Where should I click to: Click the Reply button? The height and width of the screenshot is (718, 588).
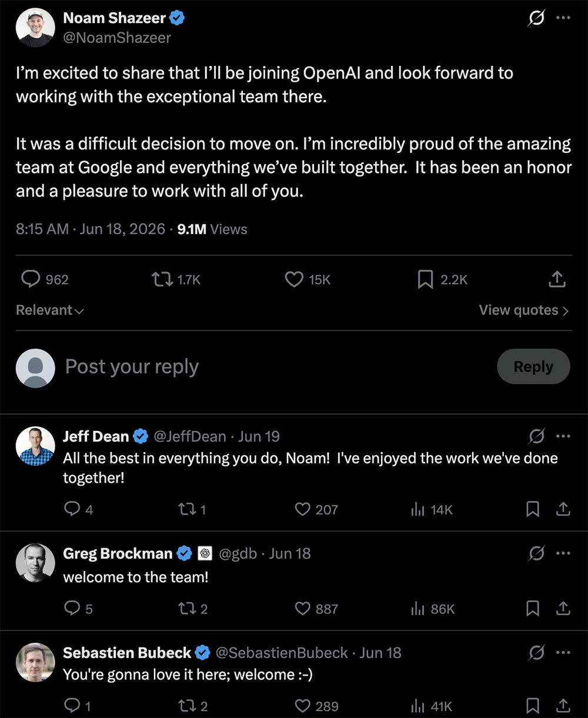[533, 366]
